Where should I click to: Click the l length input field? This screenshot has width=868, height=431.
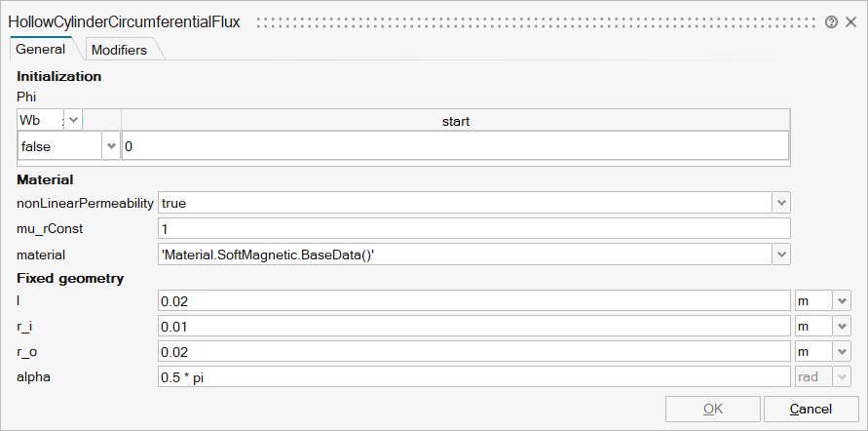click(473, 301)
